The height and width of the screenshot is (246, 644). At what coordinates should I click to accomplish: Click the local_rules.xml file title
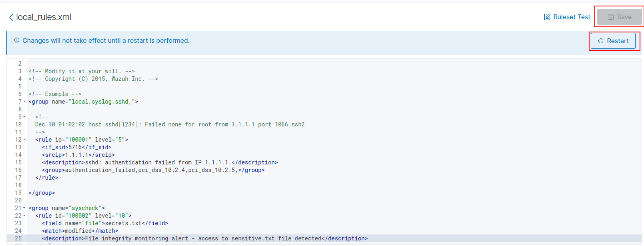tap(44, 17)
